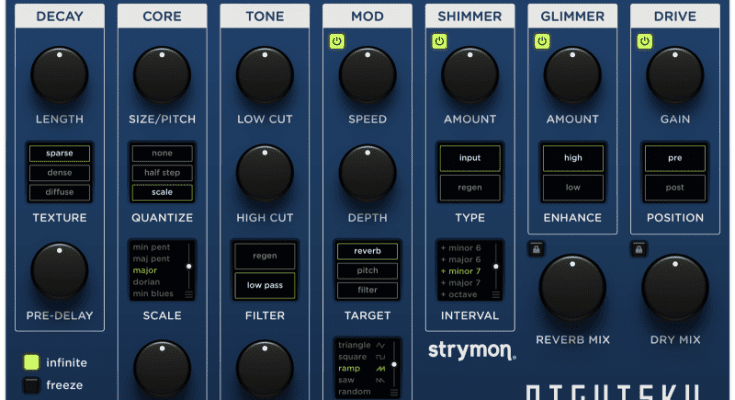Viewport: 735px width, 400px height.
Task: Click the GLIMMER section power icon
Action: [x=542, y=41]
